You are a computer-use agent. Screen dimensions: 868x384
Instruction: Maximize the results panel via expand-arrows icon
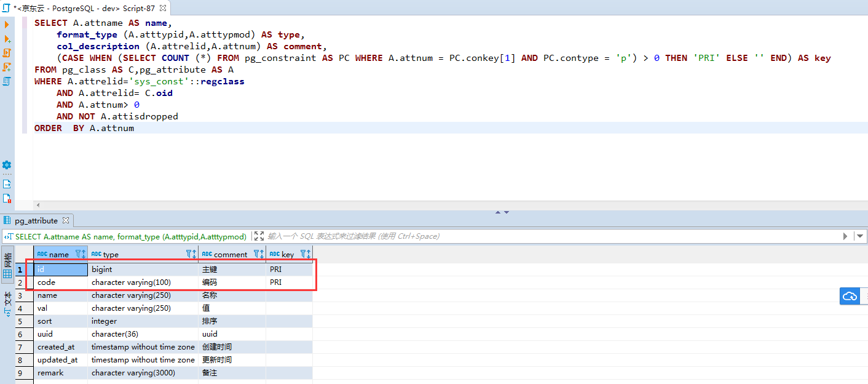tap(259, 236)
